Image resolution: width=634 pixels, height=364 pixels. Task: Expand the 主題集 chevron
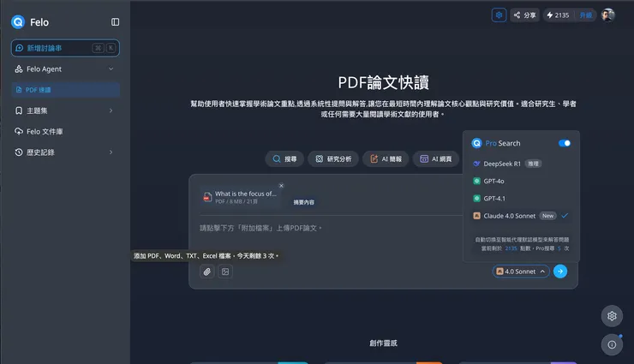(111, 110)
